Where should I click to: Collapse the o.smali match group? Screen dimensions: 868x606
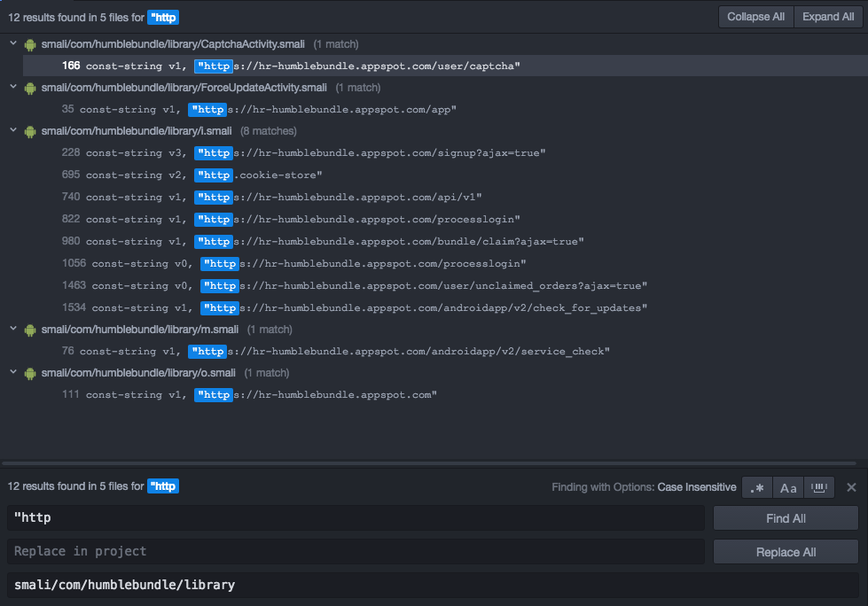(12, 372)
